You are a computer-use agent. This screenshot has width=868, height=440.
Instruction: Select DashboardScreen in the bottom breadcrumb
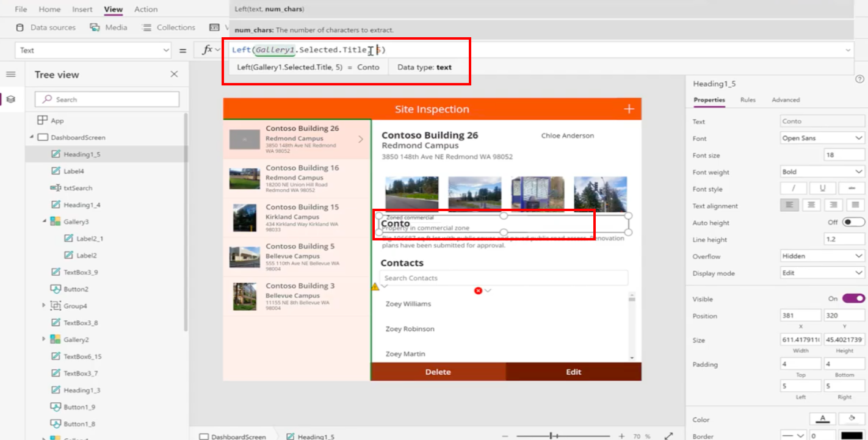coord(233,436)
